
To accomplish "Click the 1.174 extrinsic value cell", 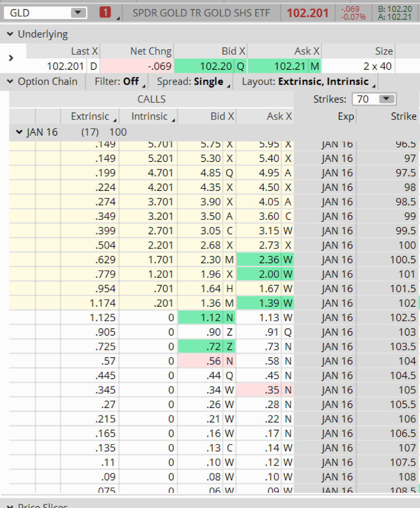I will coord(90,303).
